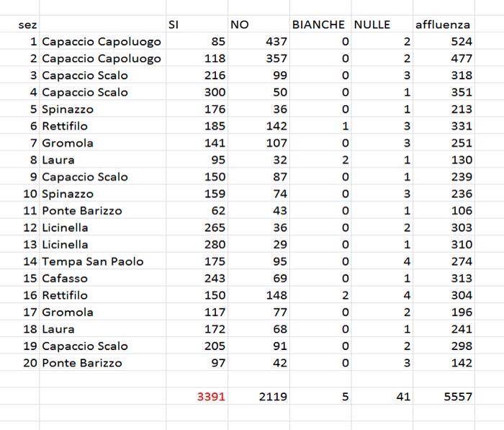Click the 'Licinella' cell in row 13
504x430 pixels.
(x=103, y=244)
